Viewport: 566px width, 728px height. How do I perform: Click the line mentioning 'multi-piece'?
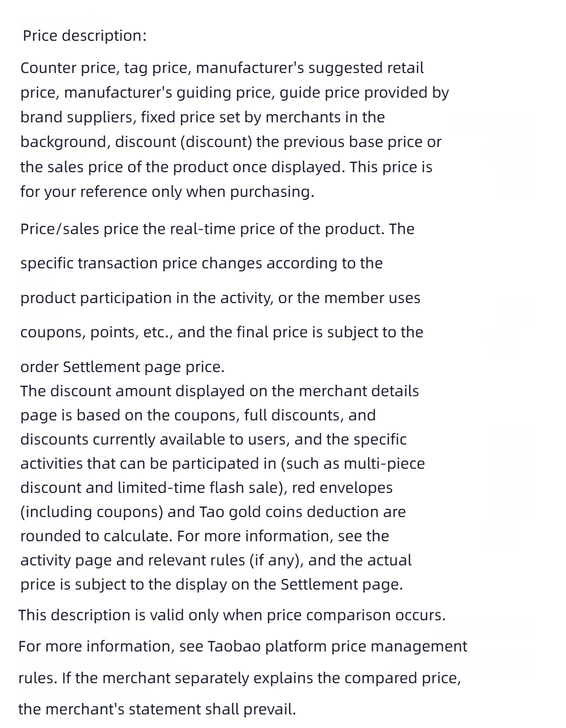(222, 464)
